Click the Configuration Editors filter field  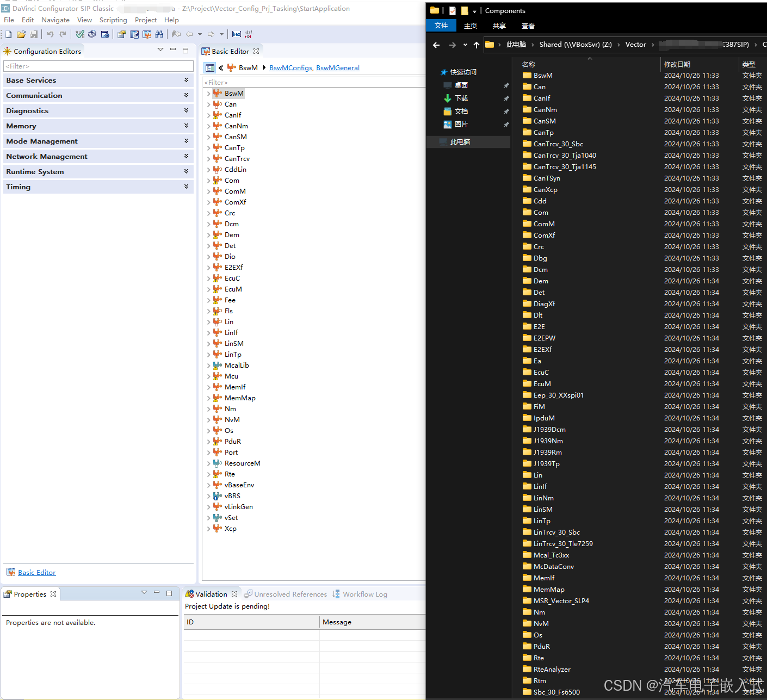coord(98,66)
